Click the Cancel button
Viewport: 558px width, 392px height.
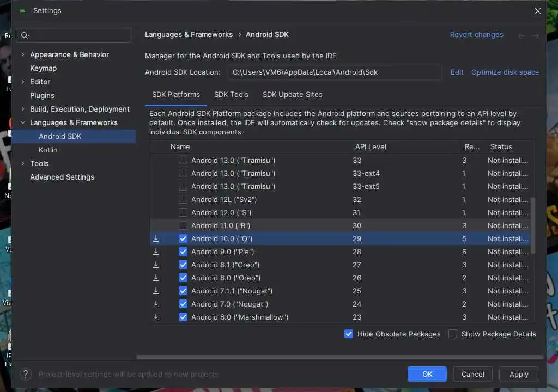click(x=472, y=374)
